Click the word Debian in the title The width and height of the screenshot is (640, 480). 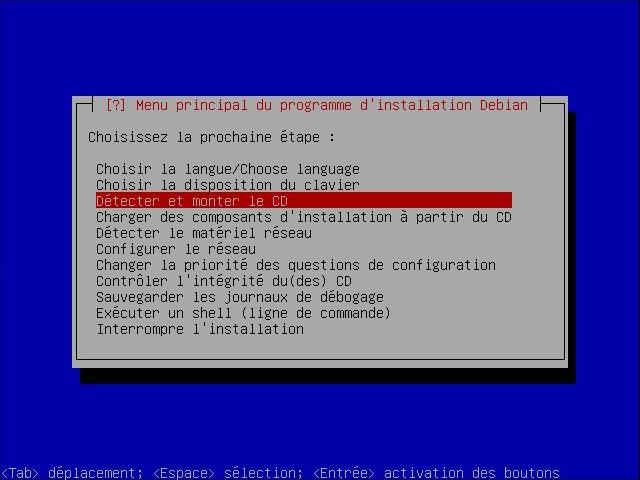click(x=504, y=105)
